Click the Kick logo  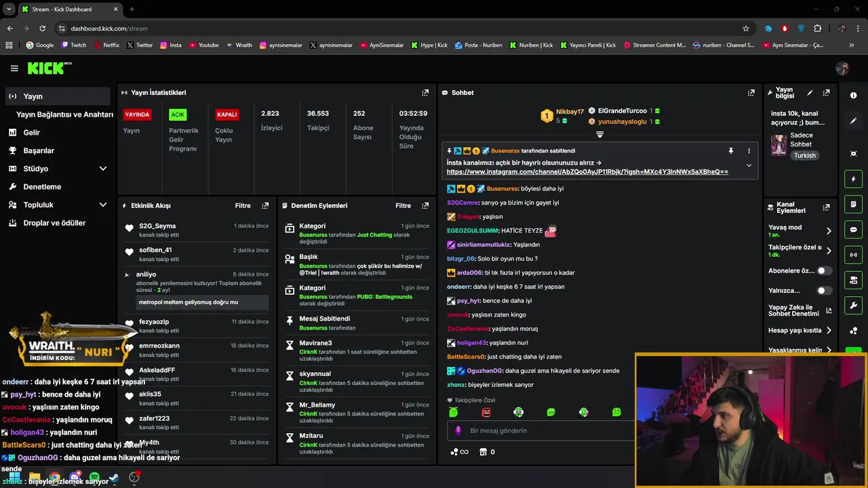[49, 68]
